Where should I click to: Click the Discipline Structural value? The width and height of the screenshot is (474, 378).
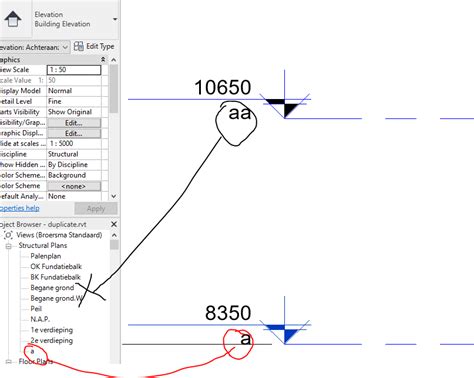pos(74,154)
